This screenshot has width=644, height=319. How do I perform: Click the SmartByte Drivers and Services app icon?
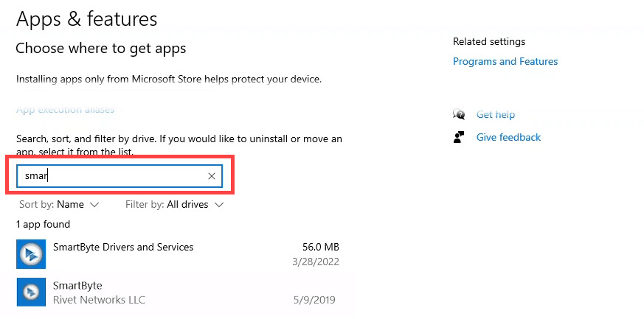(x=31, y=255)
